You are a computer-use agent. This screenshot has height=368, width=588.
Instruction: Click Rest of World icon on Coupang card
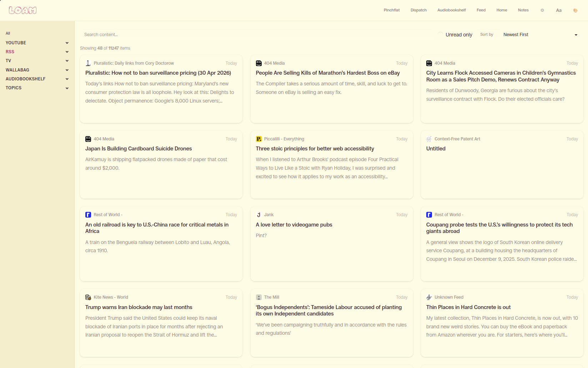point(429,215)
